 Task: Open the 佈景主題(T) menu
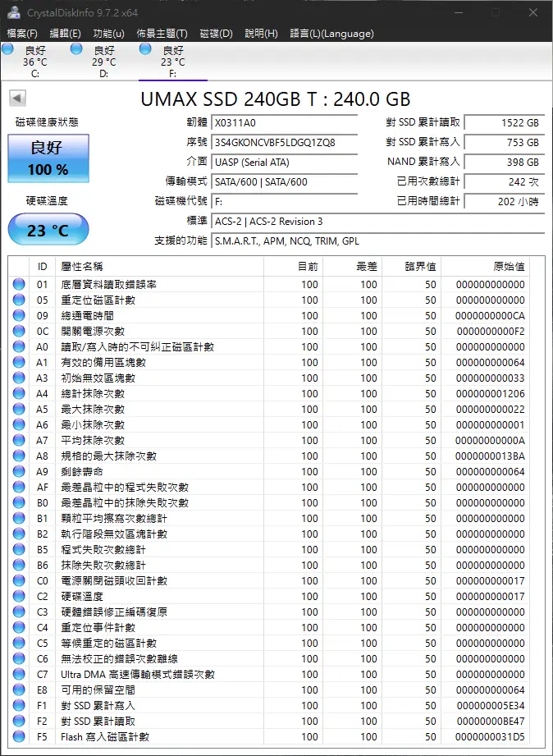(x=162, y=34)
